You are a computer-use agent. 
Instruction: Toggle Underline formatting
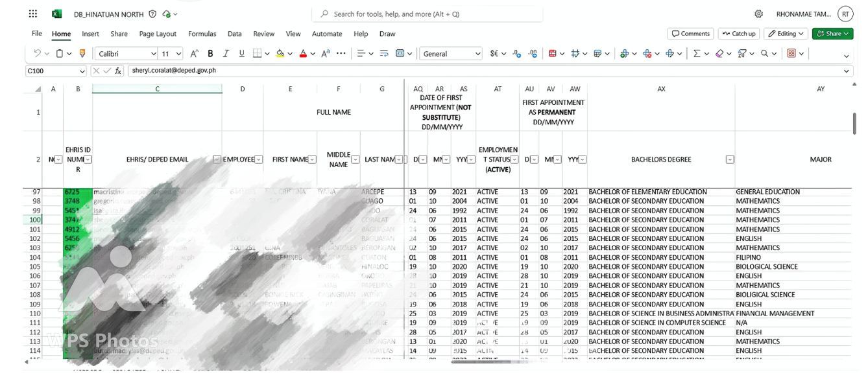242,54
